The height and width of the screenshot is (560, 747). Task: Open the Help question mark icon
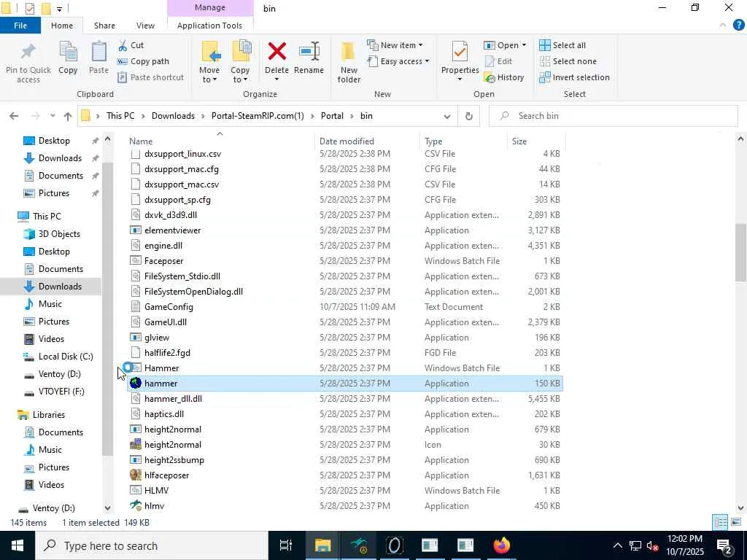738,26
